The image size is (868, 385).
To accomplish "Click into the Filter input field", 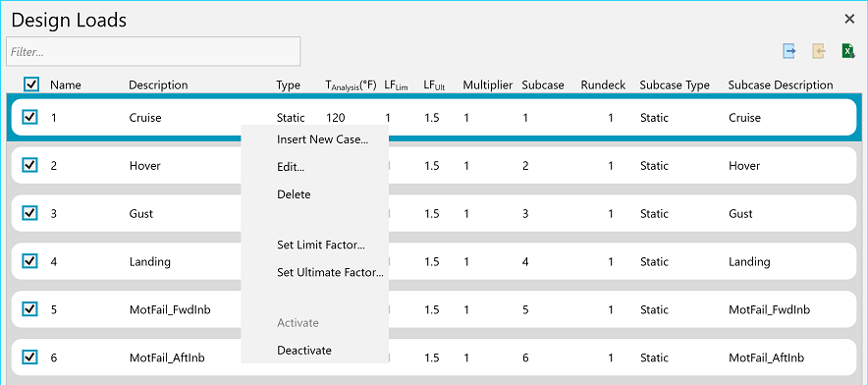I will pyautogui.click(x=153, y=51).
